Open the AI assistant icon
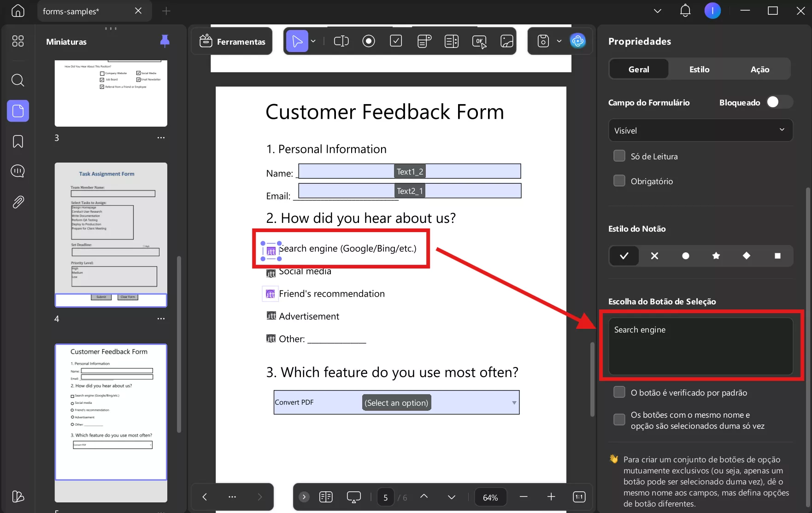The width and height of the screenshot is (812, 513). point(577,41)
